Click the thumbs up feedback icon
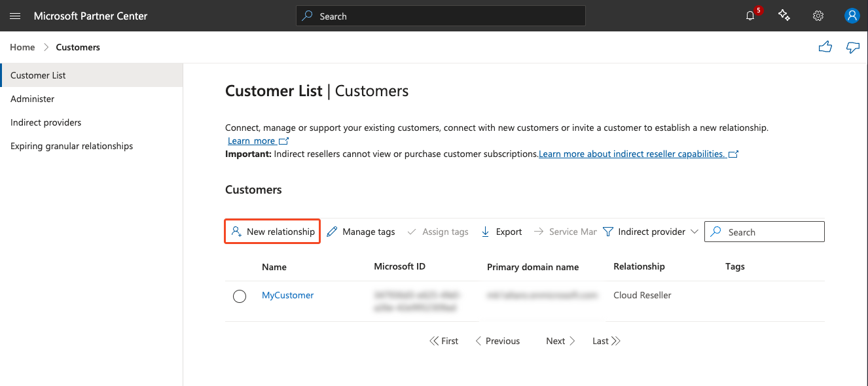Image resolution: width=868 pixels, height=386 pixels. pos(825,47)
